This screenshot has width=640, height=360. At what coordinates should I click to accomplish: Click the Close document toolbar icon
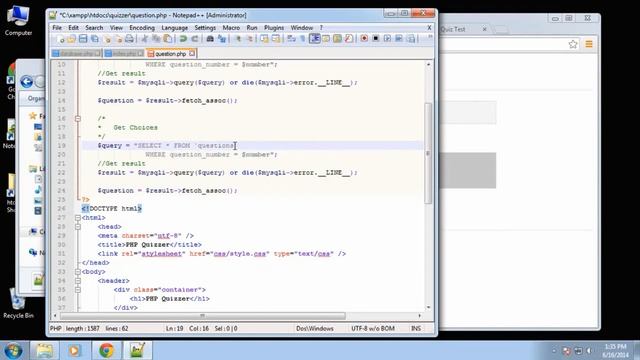(107, 39)
